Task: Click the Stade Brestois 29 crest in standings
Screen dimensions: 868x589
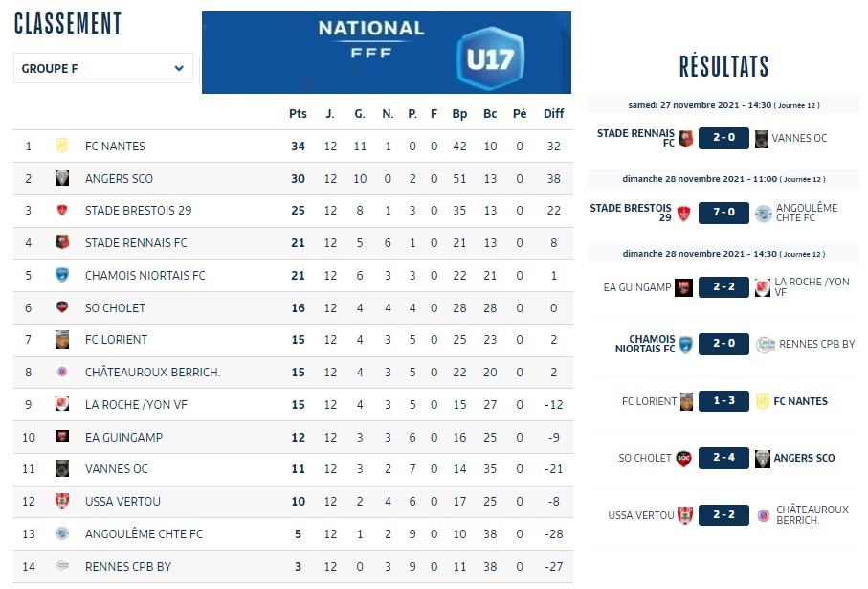Action: [x=62, y=211]
